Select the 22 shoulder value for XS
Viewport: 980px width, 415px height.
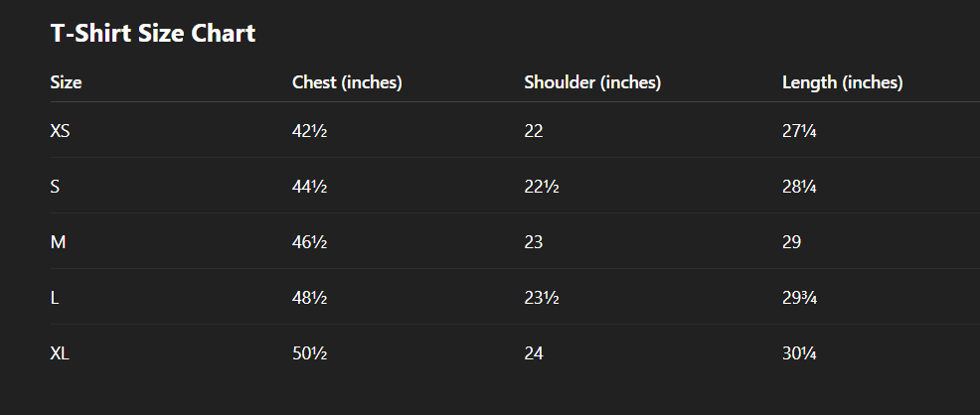(x=534, y=130)
